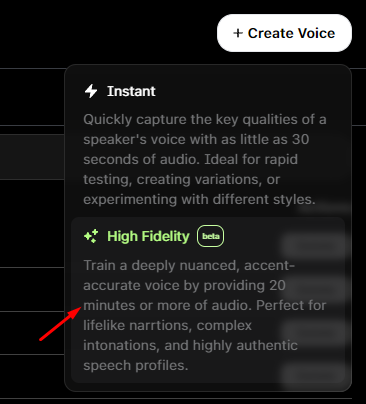Click the sparkle icon beside High Fidelity

coord(91,236)
